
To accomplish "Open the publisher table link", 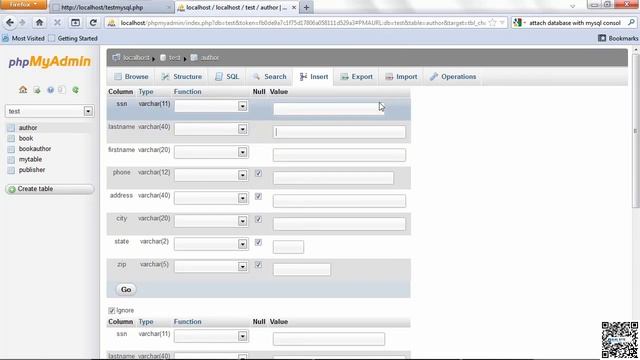I will [x=32, y=170].
